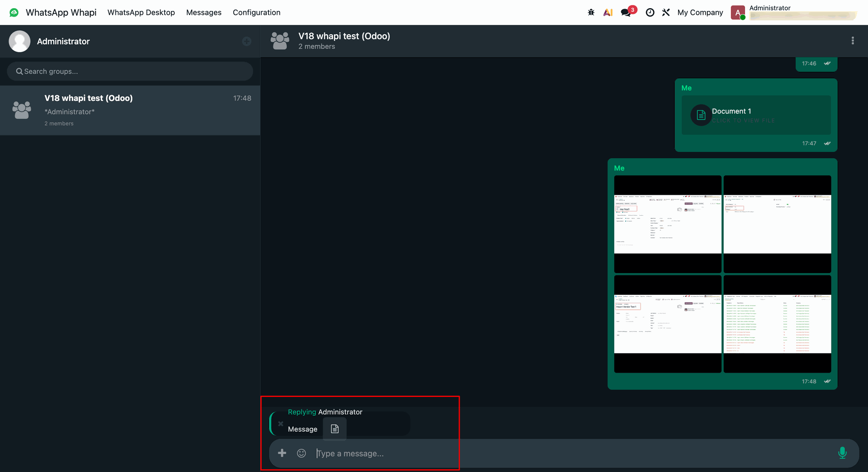The width and height of the screenshot is (868, 472).
Task: Click the Document 1 file icon
Action: 701,115
